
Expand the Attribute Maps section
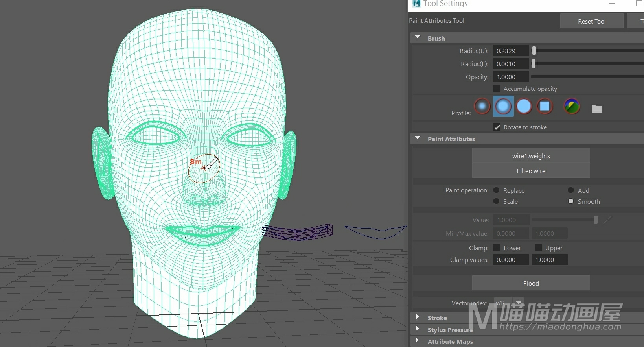click(418, 341)
